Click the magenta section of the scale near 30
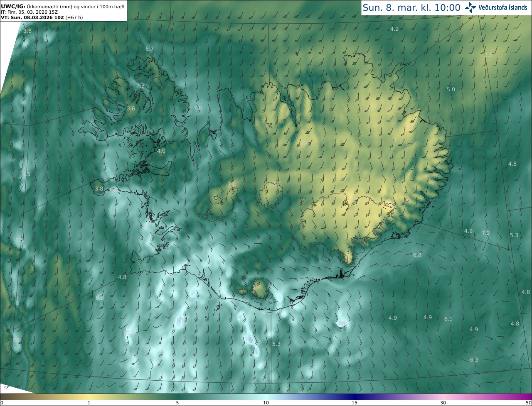This screenshot has height=406, width=532. tap(443, 396)
